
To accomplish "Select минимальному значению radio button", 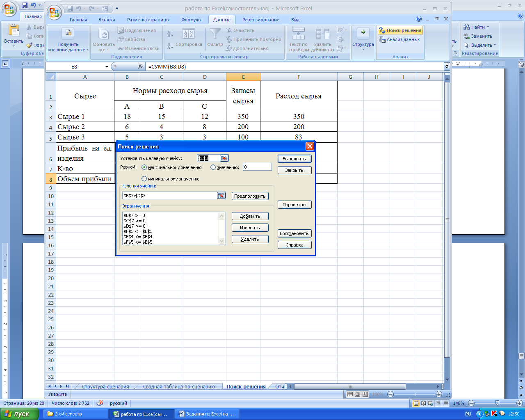I will click(x=144, y=179).
